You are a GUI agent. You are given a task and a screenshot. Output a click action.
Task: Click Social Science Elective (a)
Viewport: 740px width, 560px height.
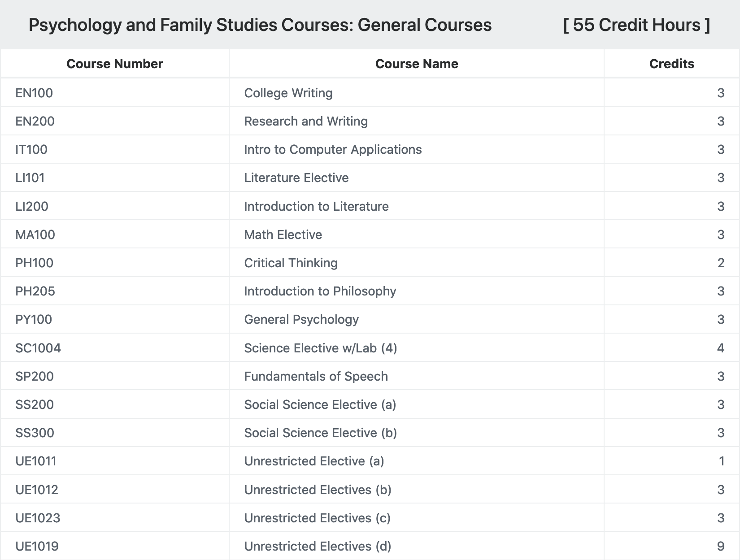[320, 404]
